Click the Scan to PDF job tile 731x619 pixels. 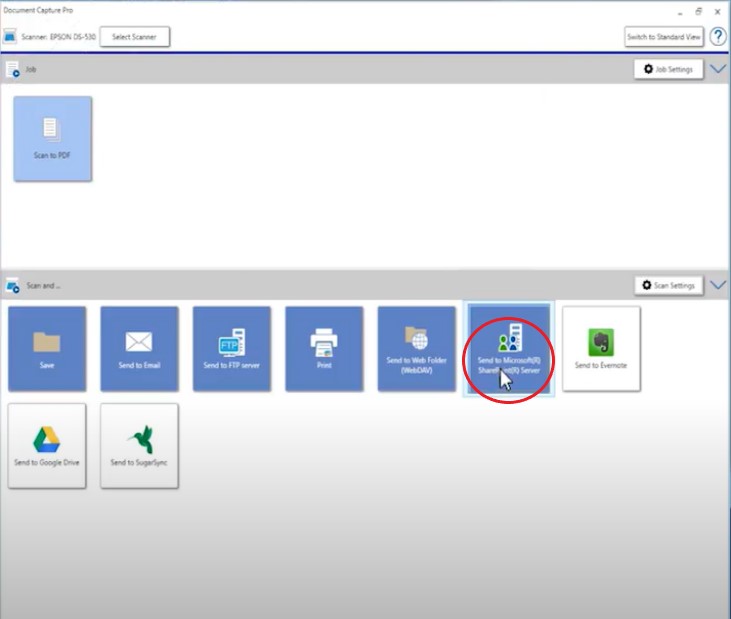pos(52,138)
